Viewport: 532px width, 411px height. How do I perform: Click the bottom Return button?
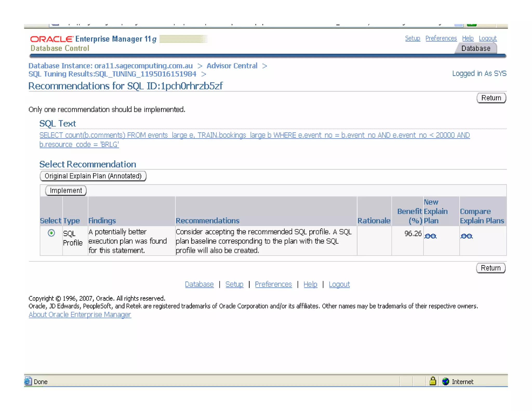point(491,268)
